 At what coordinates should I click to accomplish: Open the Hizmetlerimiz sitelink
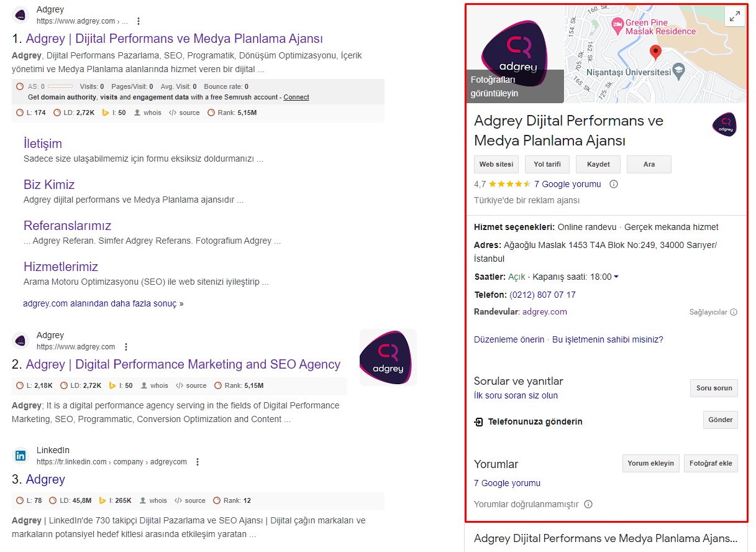pos(61,267)
